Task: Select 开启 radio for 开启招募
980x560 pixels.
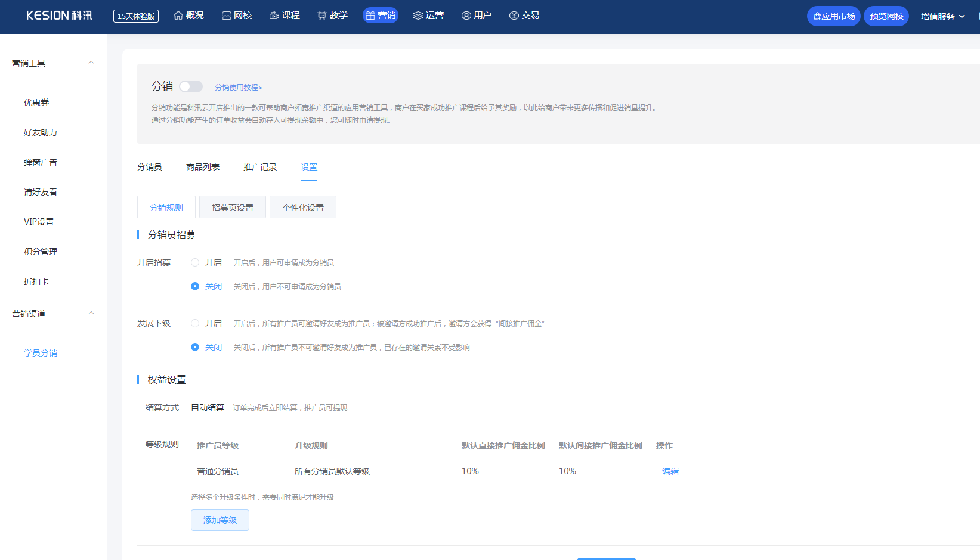Action: [195, 262]
